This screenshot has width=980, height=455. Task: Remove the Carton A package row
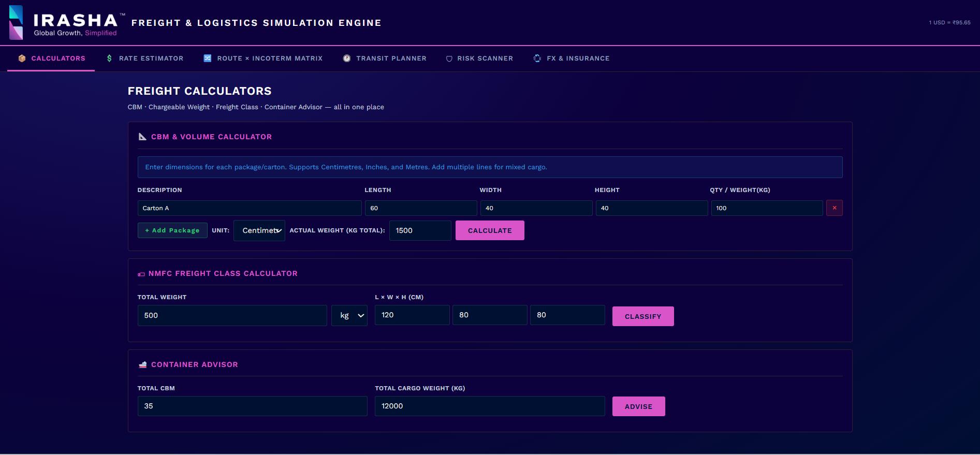[x=834, y=208]
